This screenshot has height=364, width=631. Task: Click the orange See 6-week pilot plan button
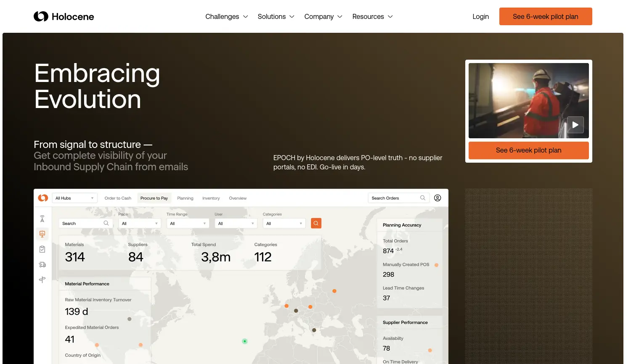coord(546,16)
